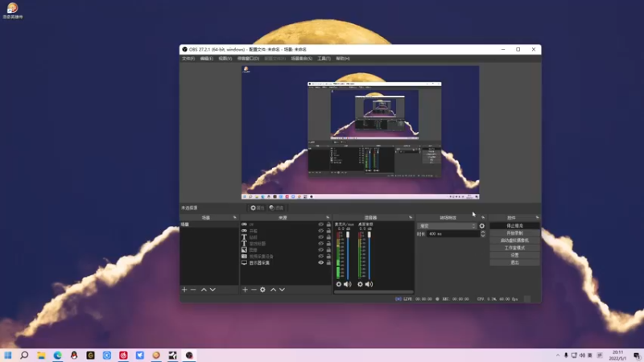Pop out the 场景 Scenes dock panel
Image resolution: width=644 pixels, height=362 pixels.
[235, 217]
